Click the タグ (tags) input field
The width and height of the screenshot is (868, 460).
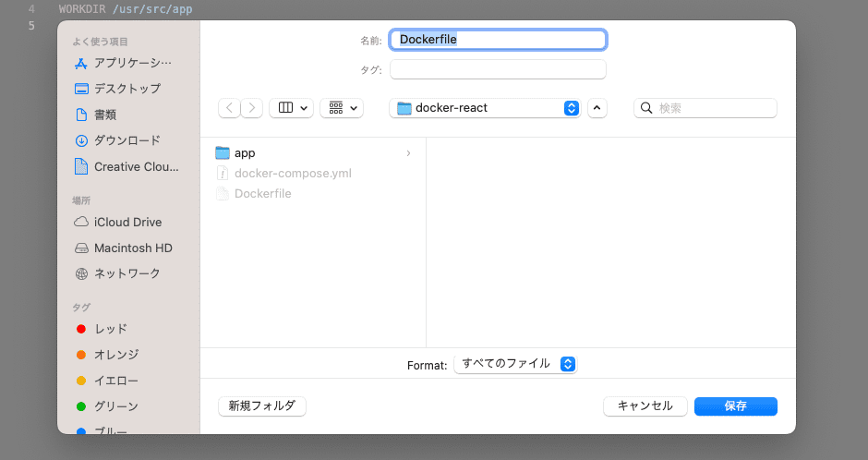498,69
